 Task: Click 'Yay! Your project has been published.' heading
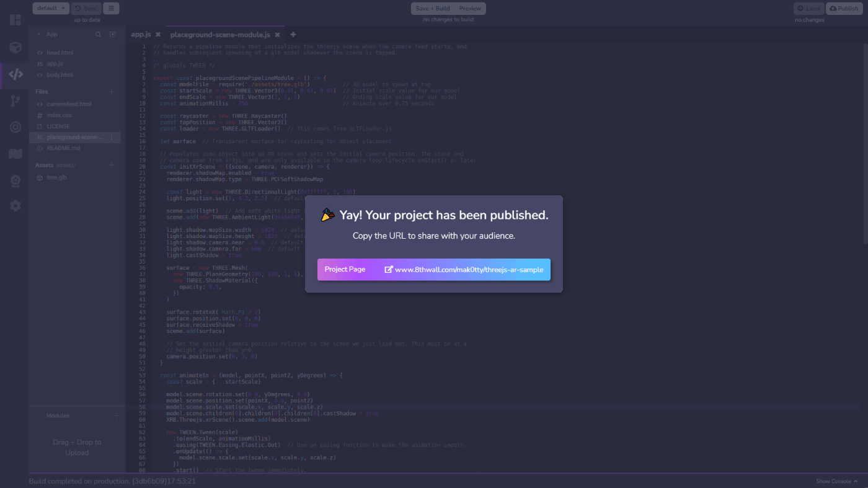click(444, 215)
